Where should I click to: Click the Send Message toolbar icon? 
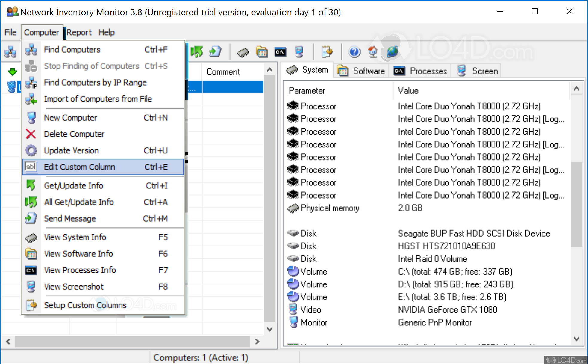pyautogui.click(x=215, y=51)
